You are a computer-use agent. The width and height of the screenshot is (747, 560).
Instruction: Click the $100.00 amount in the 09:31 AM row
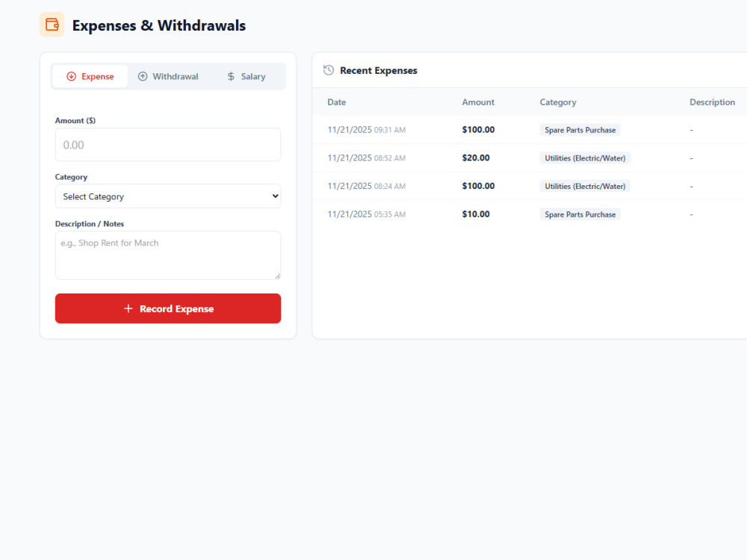point(478,129)
